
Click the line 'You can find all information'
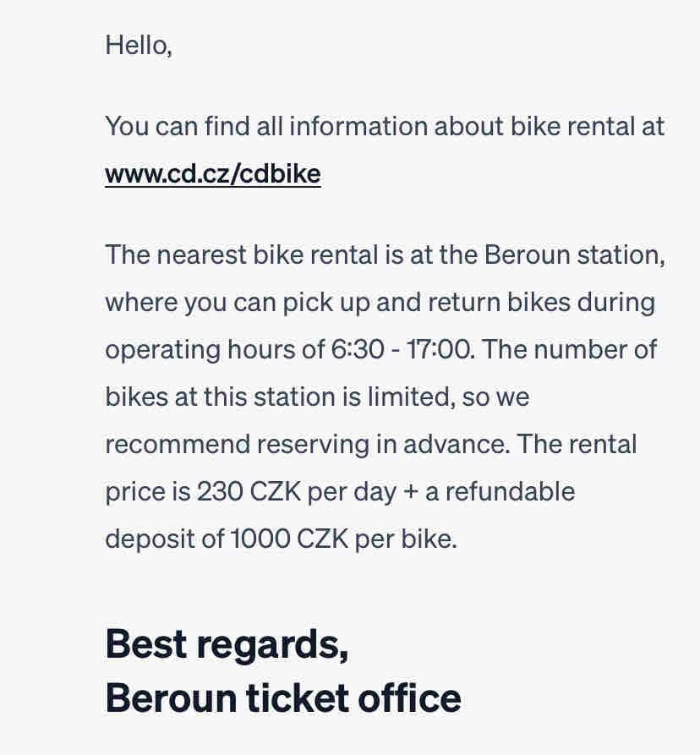pos(266,127)
